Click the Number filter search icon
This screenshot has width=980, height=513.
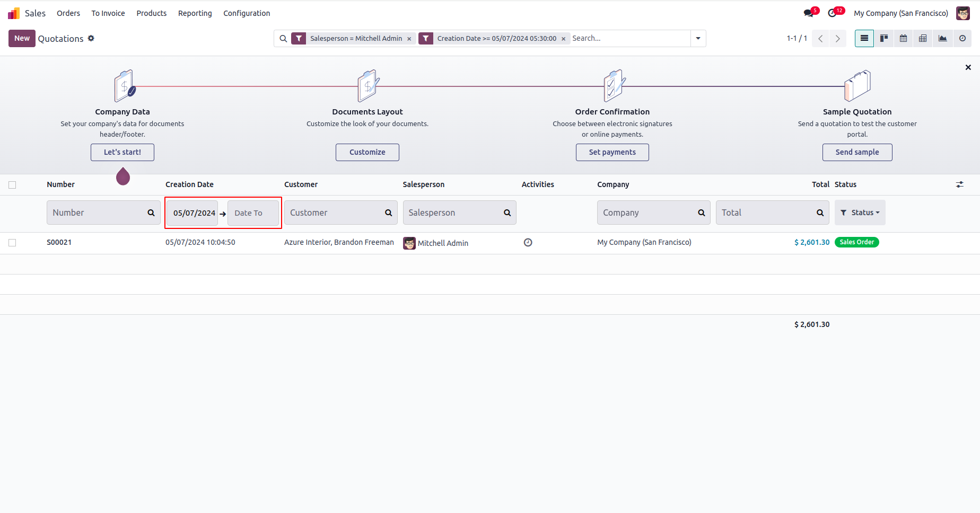tap(151, 213)
